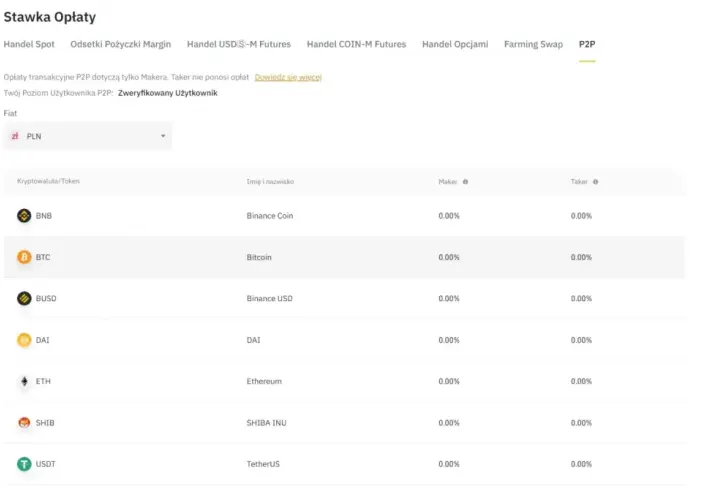Switch to Handel Spot tab
The width and height of the screenshot is (720, 500).
pyautogui.click(x=29, y=44)
